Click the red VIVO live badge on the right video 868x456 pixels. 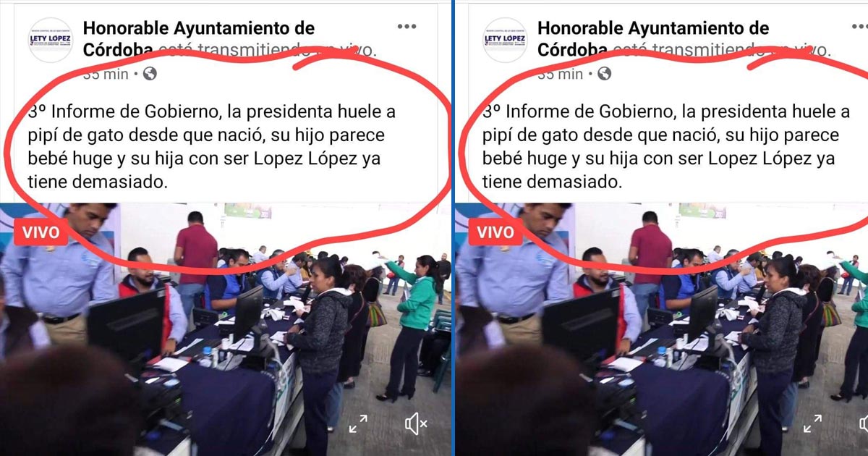pos(495,233)
